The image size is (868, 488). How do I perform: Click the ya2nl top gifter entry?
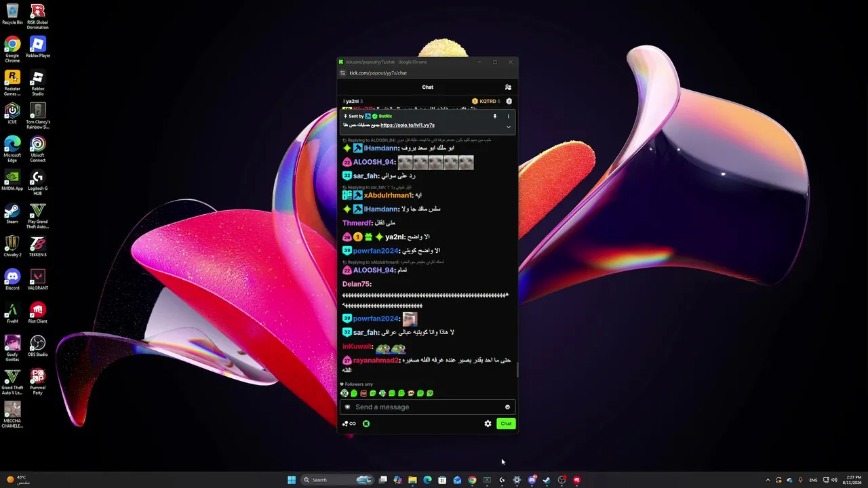tap(353, 102)
